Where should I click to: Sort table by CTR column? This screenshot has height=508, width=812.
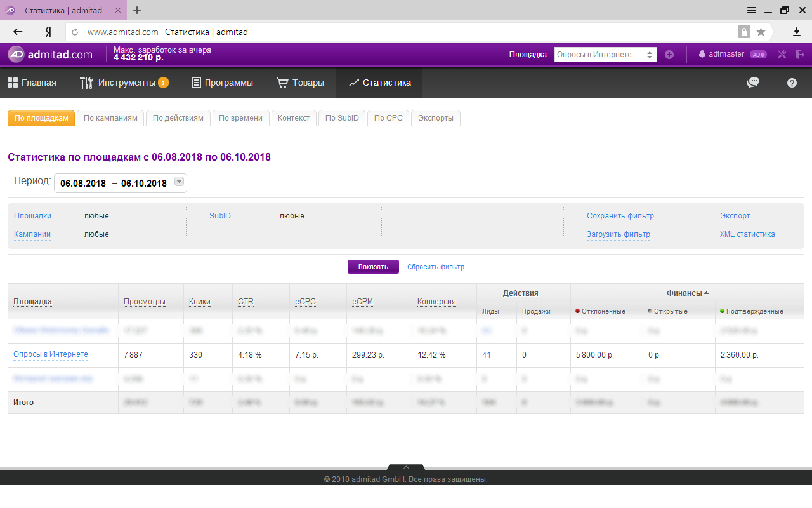point(246,302)
